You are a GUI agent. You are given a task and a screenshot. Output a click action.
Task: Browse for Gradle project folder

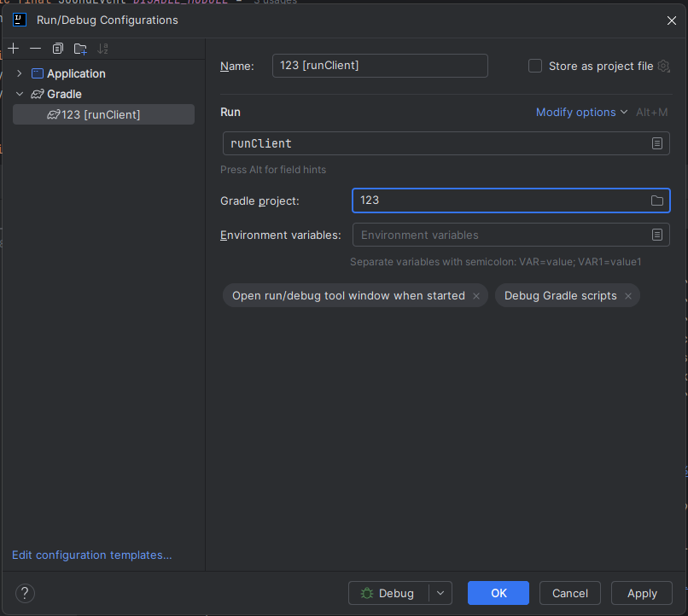point(657,200)
